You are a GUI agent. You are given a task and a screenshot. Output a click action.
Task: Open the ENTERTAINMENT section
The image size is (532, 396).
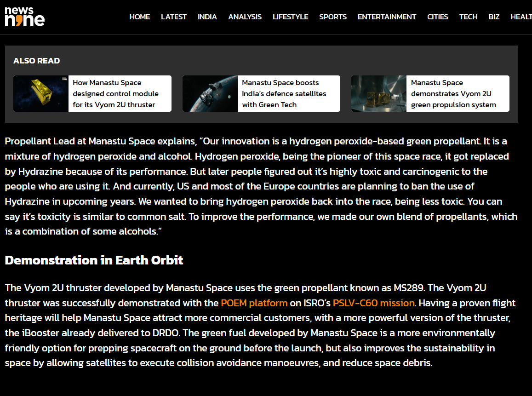click(x=387, y=17)
